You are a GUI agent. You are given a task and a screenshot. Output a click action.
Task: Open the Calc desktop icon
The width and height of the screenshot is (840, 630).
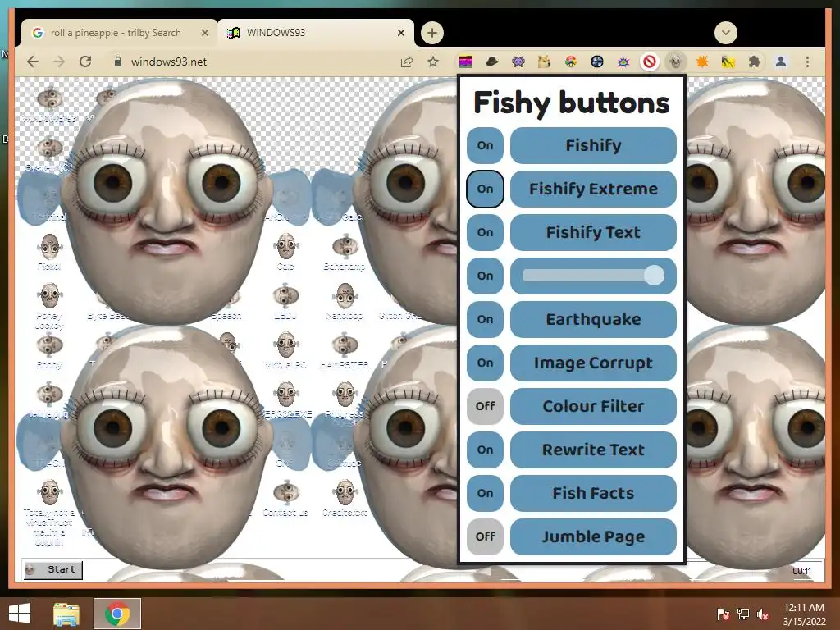click(285, 251)
